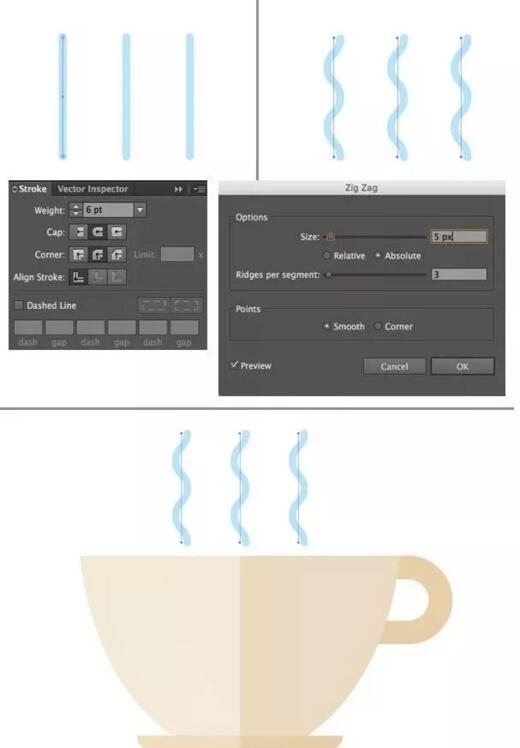The image size is (520, 748).
Task: Choose the Miter Join corner icon
Action: click(x=79, y=255)
